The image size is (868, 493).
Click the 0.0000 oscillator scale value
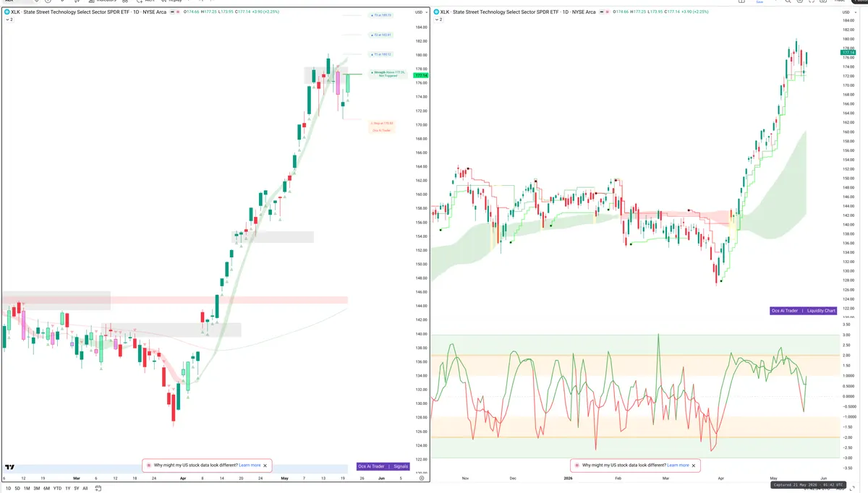point(847,396)
